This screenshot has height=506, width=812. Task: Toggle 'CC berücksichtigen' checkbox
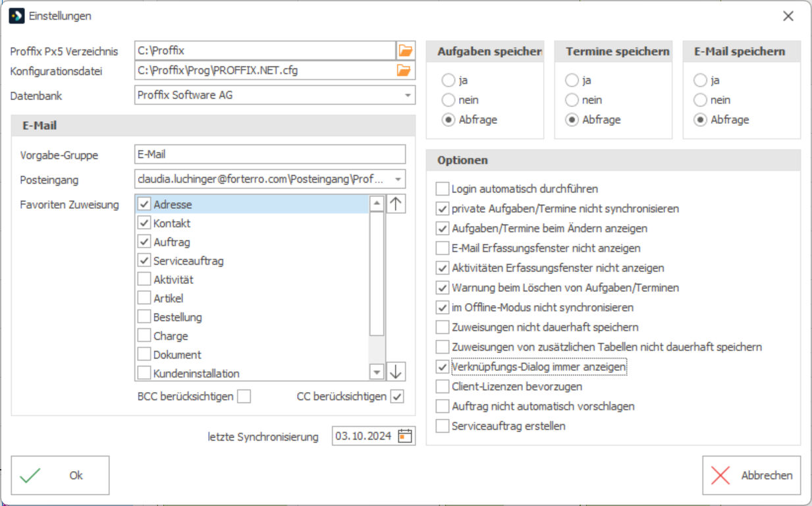397,397
